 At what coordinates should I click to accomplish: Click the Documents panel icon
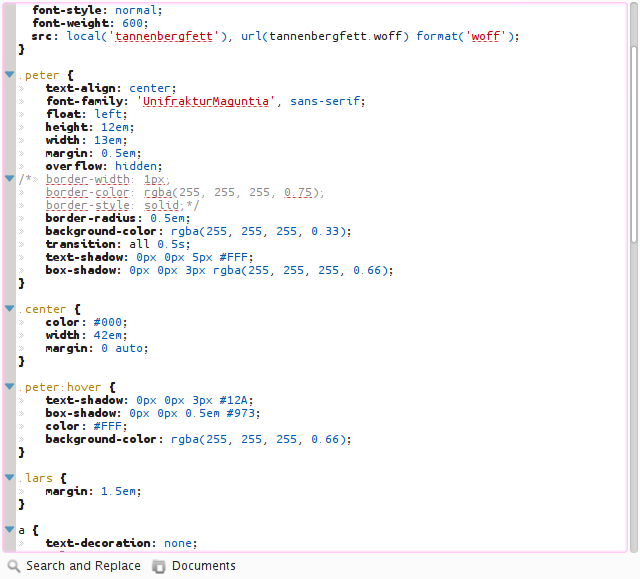[159, 566]
